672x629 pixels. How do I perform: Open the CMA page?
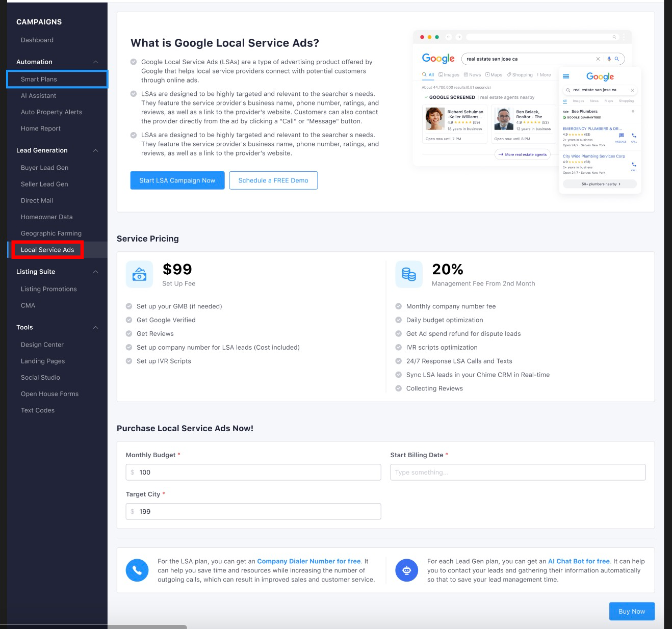pos(28,305)
